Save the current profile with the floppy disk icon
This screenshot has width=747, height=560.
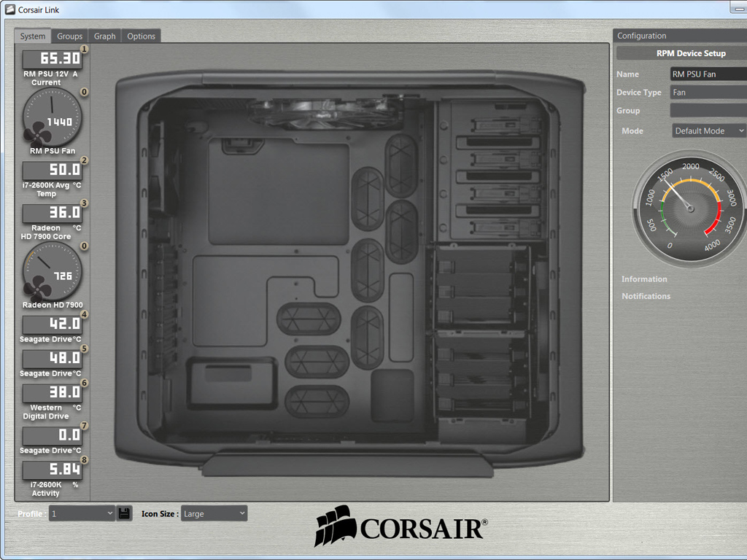124,513
